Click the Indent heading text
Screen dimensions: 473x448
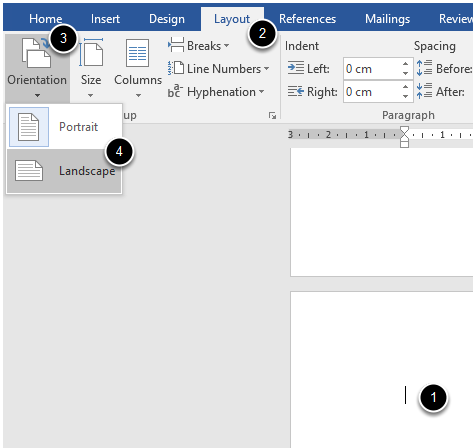tap(302, 46)
